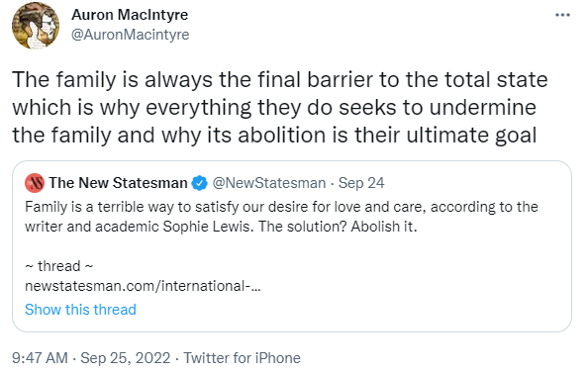Open the @NewStatesman handle
588x374 pixels.
click(x=269, y=183)
